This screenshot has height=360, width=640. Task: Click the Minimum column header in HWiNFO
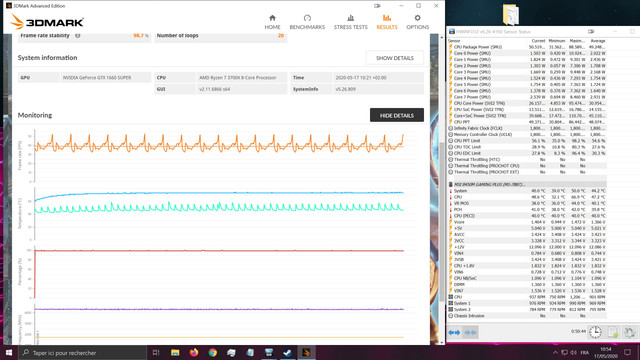(x=557, y=41)
